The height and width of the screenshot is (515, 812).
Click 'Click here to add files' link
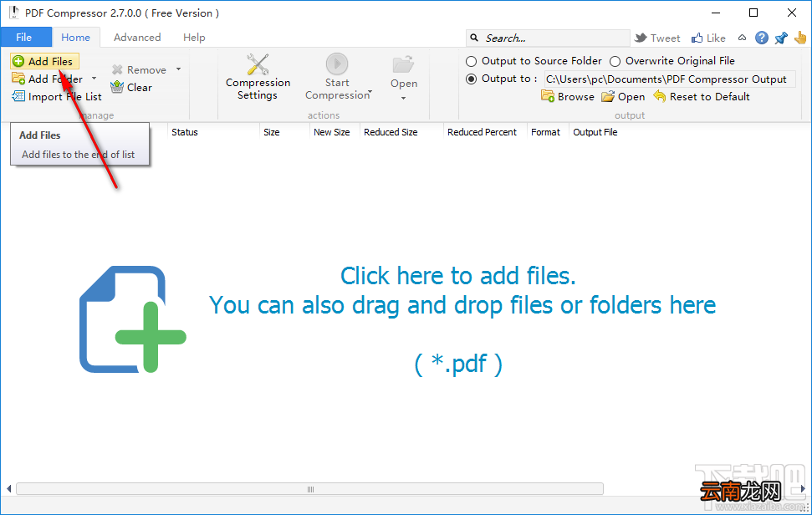point(457,275)
